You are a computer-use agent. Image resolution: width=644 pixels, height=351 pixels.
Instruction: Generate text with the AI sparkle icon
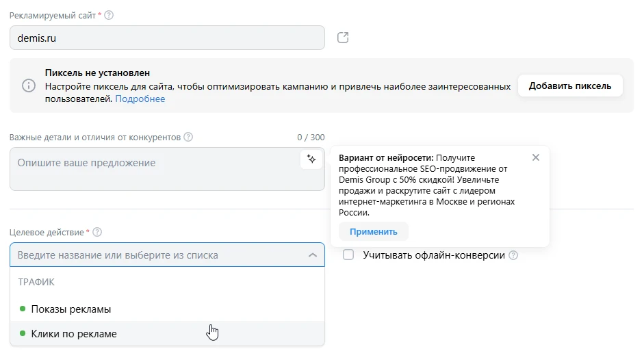311,159
